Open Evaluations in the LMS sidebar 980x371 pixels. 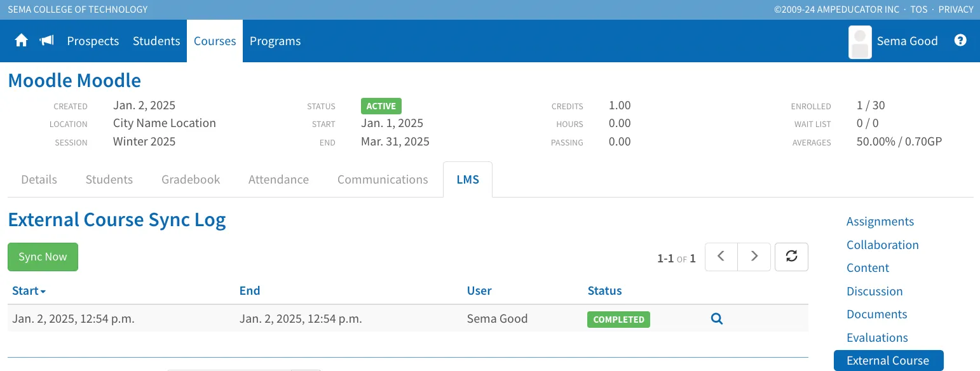pyautogui.click(x=877, y=338)
